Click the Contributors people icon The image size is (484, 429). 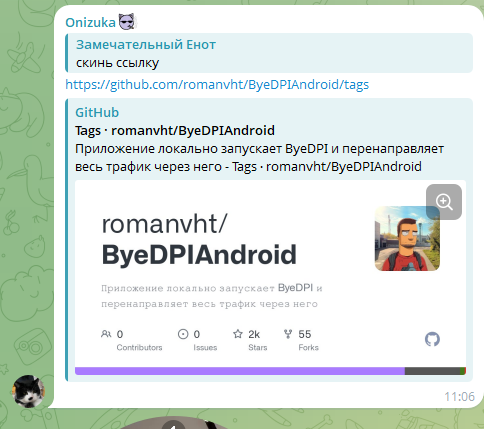coord(106,334)
